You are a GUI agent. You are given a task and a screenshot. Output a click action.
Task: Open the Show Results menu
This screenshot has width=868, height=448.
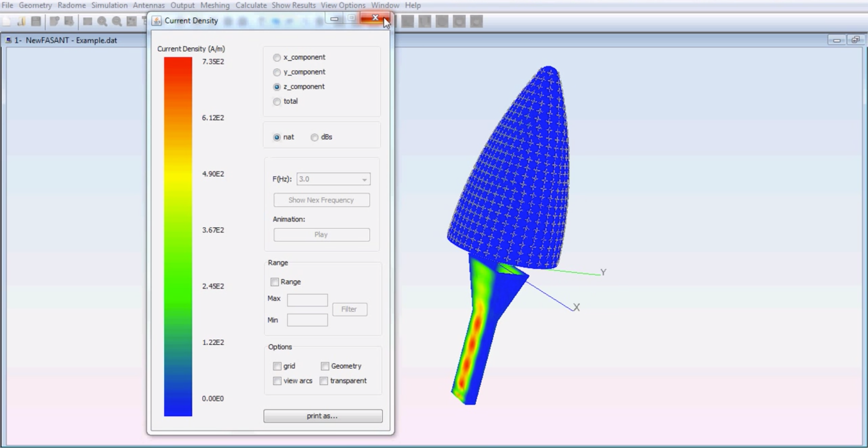[293, 5]
